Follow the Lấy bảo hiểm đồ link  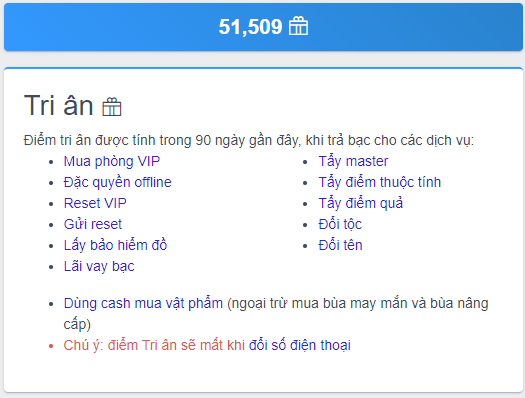(x=115, y=245)
